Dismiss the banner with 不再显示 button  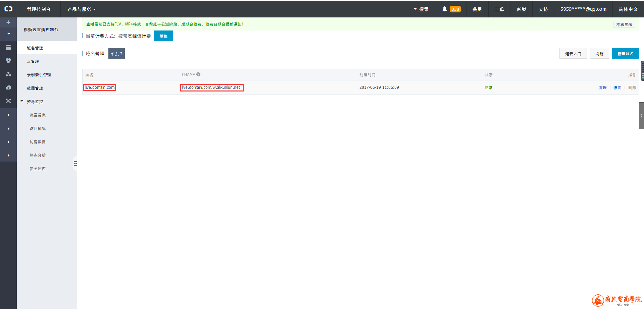(x=624, y=24)
